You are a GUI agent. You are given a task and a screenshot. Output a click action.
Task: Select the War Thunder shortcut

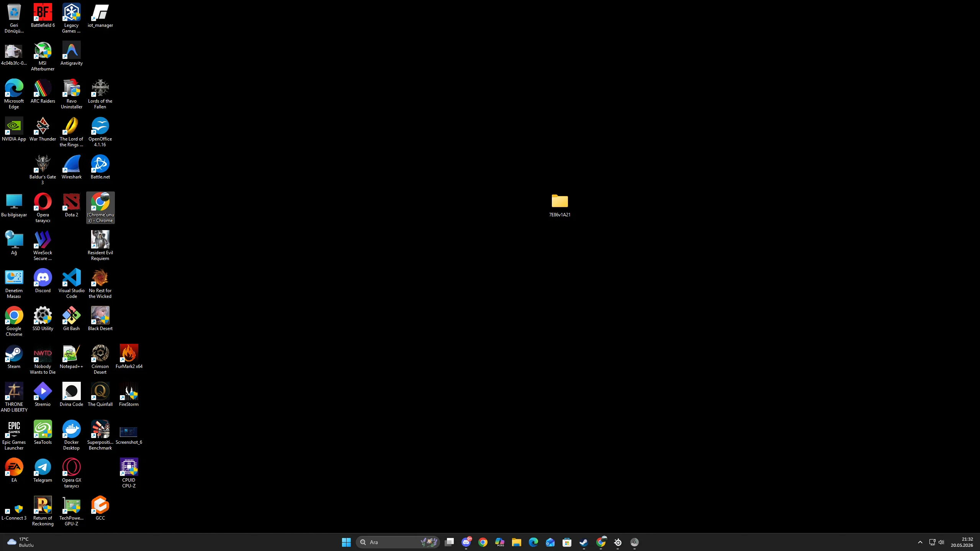pos(43,129)
